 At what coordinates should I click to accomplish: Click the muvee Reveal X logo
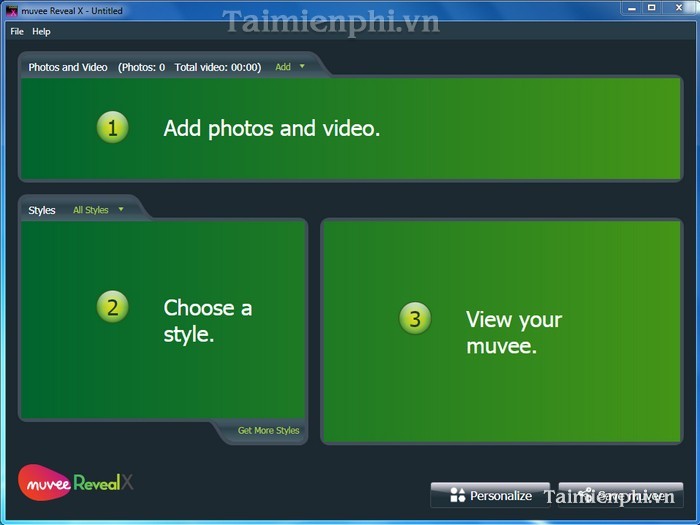pyautogui.click(x=76, y=482)
